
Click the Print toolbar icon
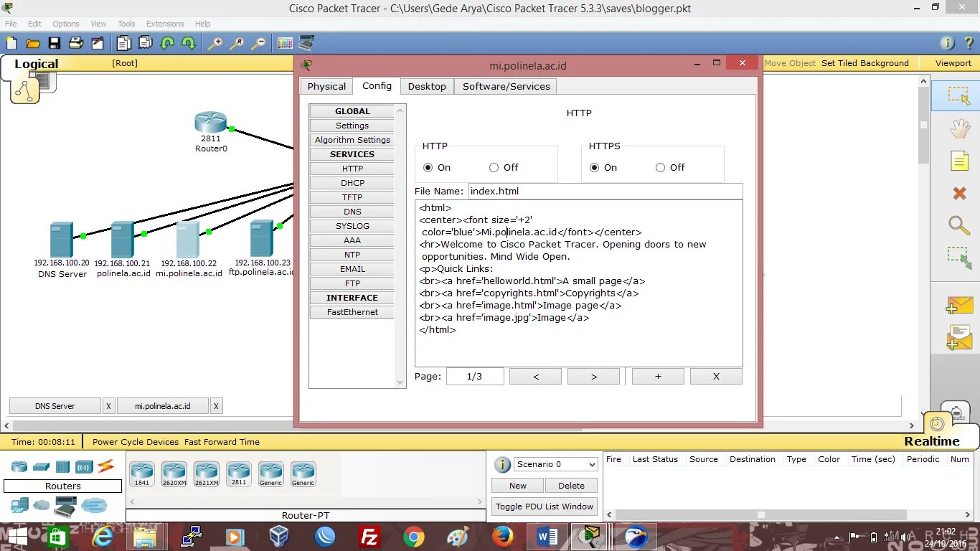[x=75, y=43]
